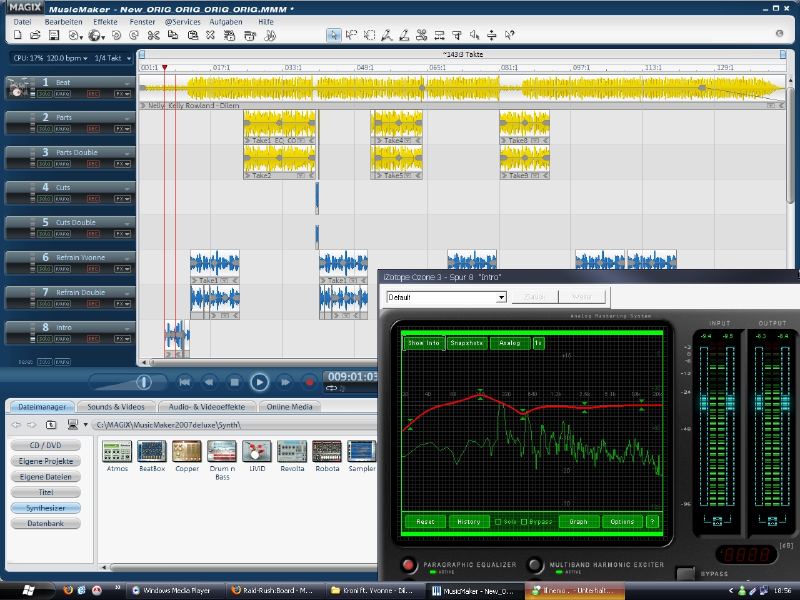Switch to the Audio- & Videoeffekte tab

[x=207, y=407]
